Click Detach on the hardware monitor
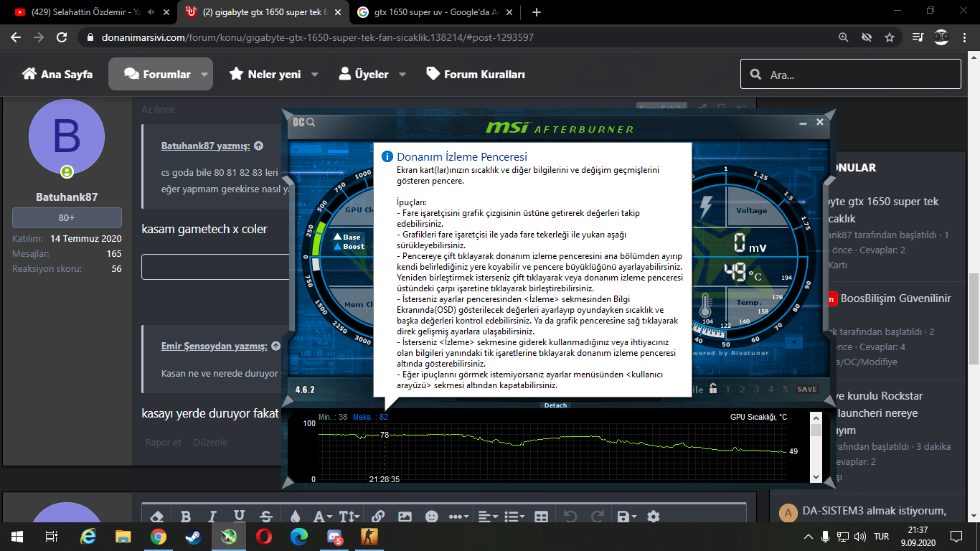The height and width of the screenshot is (551, 980). pyautogui.click(x=555, y=405)
